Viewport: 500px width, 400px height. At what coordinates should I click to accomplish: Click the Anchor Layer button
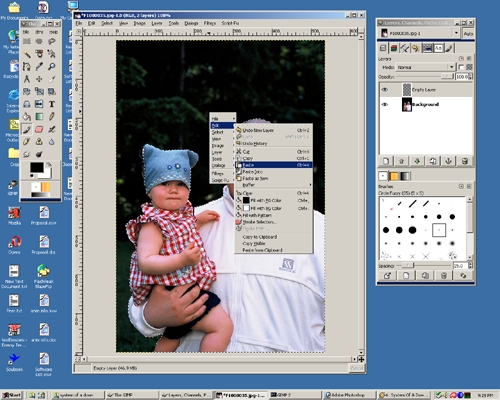448,161
